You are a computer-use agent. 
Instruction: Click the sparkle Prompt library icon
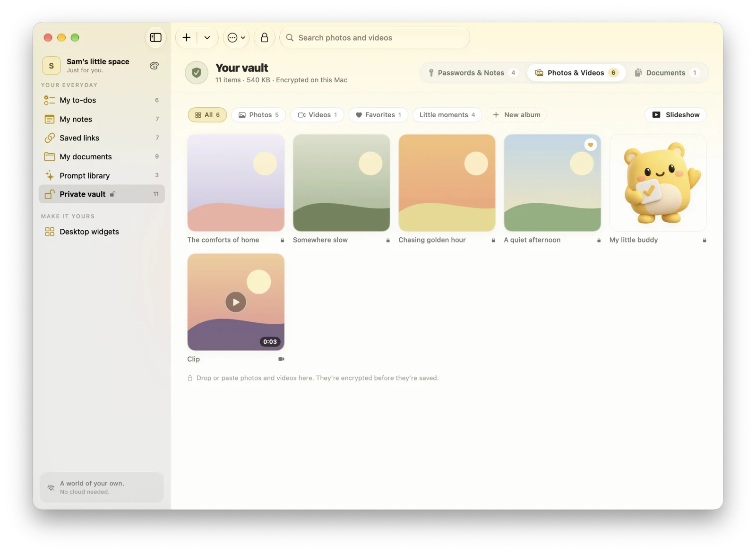tap(50, 175)
